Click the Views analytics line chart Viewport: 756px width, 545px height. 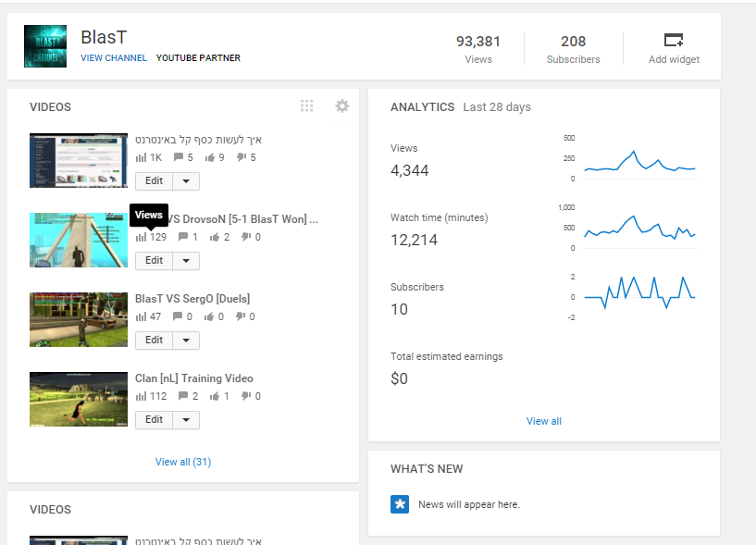638,160
